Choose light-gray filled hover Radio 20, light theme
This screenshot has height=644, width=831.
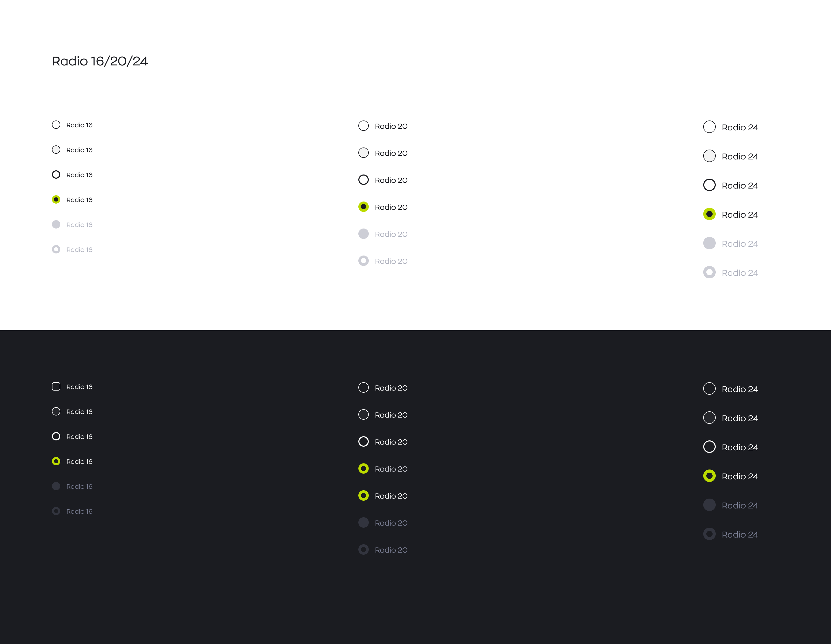click(363, 153)
